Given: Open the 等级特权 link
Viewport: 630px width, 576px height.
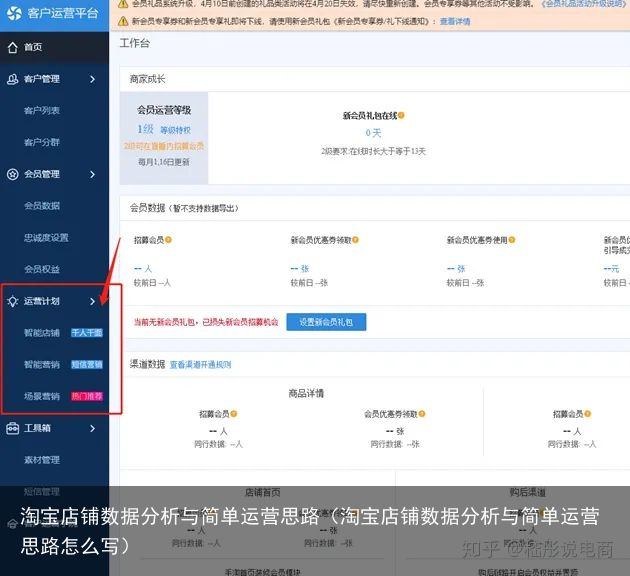Looking at the screenshot, I should 176,130.
